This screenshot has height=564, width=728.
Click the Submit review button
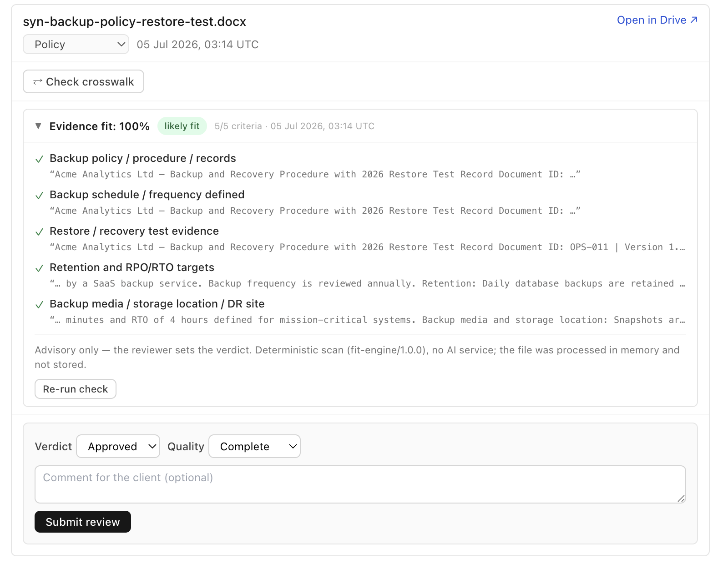(x=83, y=522)
